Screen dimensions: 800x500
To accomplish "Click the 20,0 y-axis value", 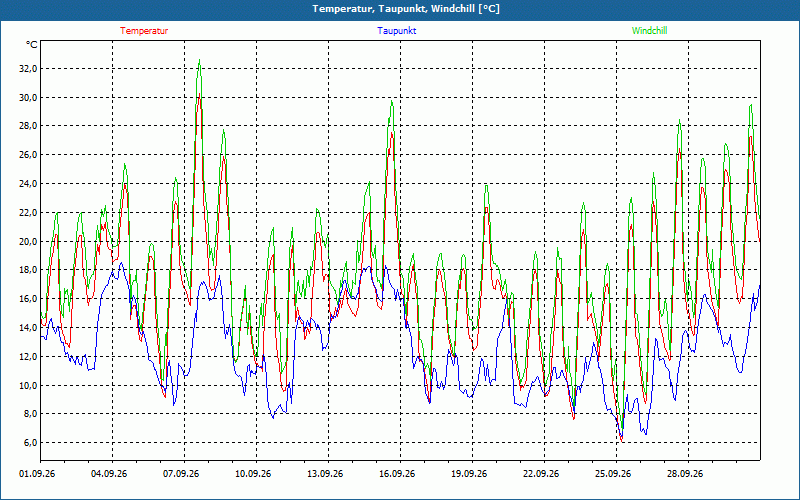I will tap(28, 241).
